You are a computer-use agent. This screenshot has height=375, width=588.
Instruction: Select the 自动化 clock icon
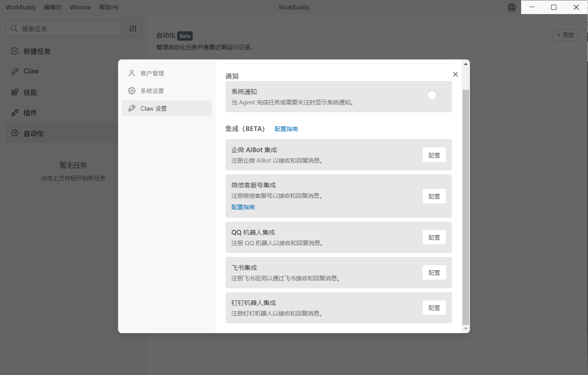15,133
